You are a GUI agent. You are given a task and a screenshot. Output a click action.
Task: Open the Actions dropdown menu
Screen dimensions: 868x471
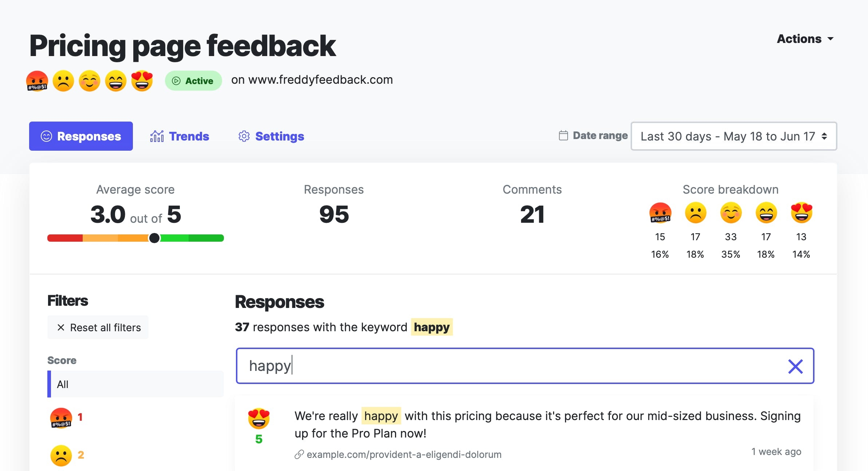[805, 39]
